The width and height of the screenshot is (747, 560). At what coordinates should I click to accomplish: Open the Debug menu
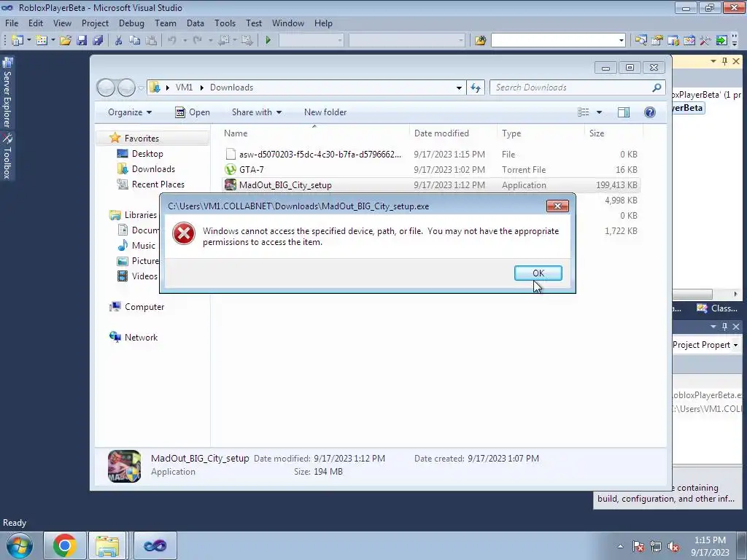click(131, 23)
